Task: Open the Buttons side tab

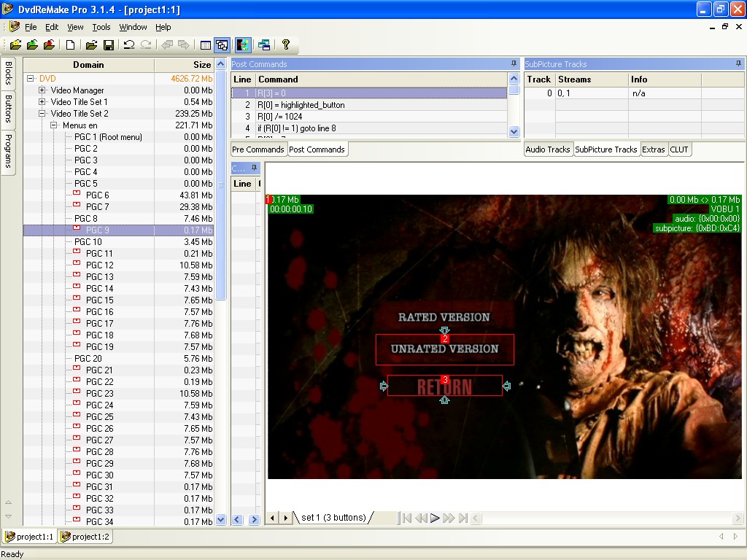Action: [9, 109]
